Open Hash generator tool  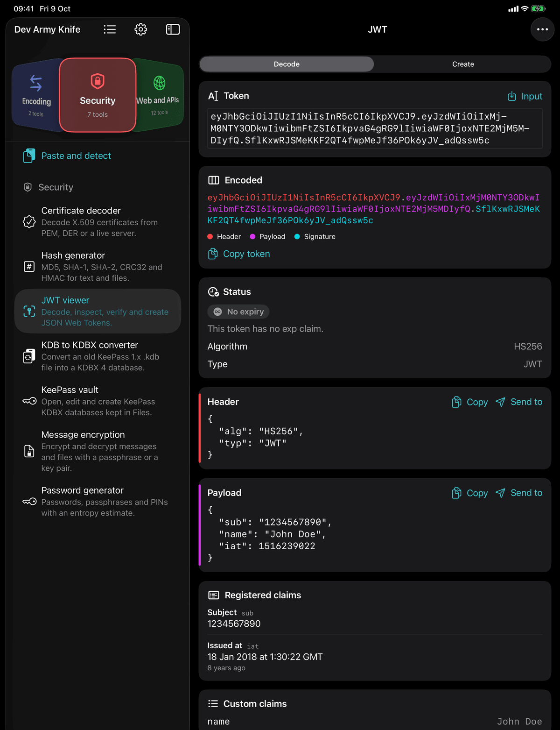[x=98, y=266]
